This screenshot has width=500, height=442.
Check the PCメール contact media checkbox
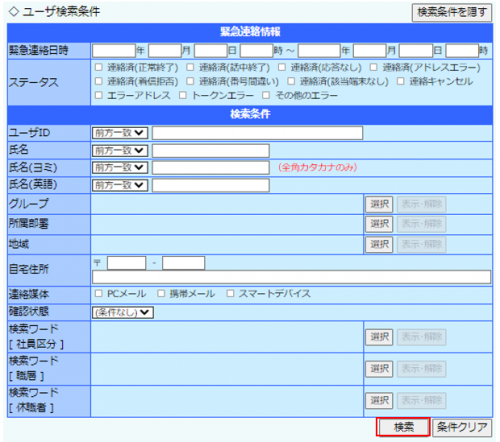tap(98, 293)
